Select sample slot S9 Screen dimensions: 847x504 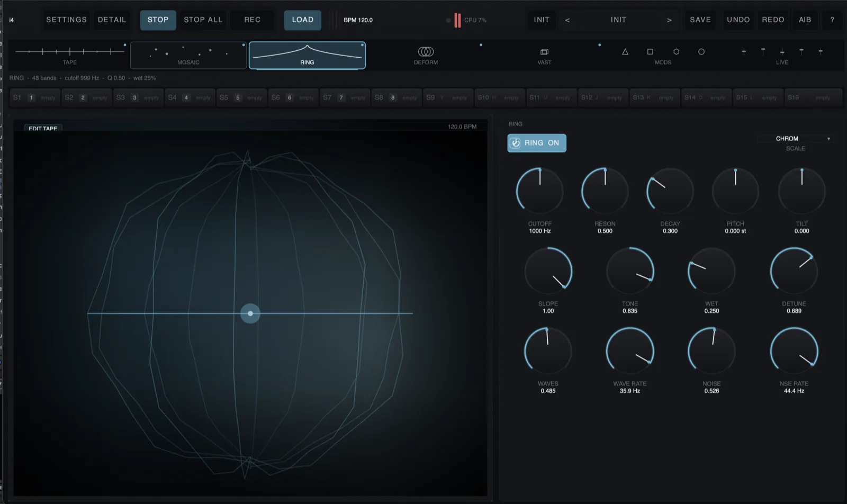tap(448, 97)
